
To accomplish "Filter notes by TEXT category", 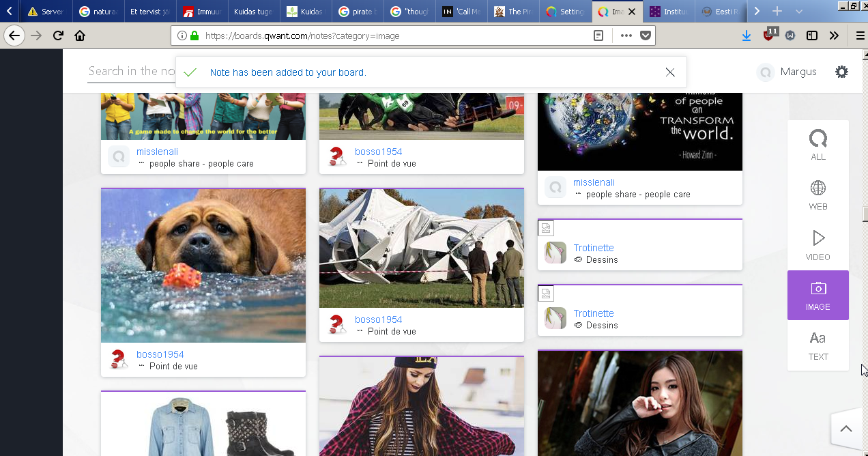I will tap(818, 345).
